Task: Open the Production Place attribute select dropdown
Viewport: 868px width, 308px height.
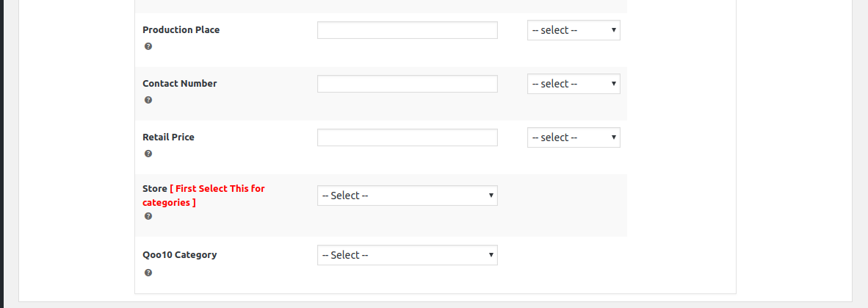Action: (574, 30)
